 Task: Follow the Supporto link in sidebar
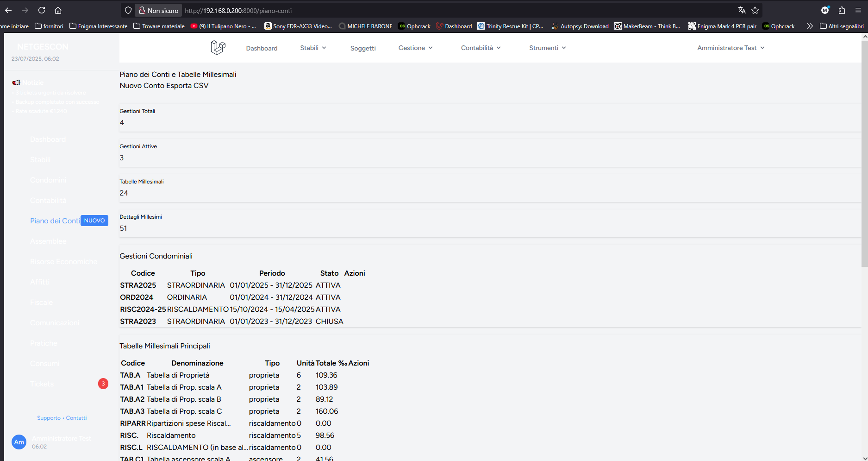click(x=49, y=418)
